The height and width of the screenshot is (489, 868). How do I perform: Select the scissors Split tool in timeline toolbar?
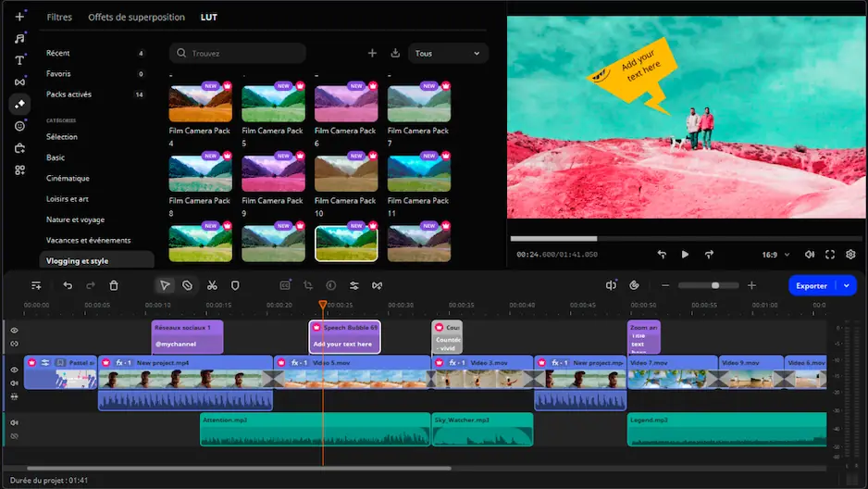(212, 285)
